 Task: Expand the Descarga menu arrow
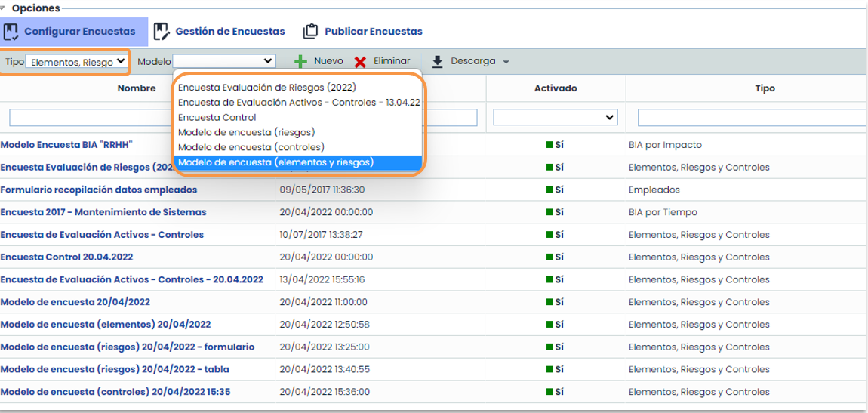(506, 62)
